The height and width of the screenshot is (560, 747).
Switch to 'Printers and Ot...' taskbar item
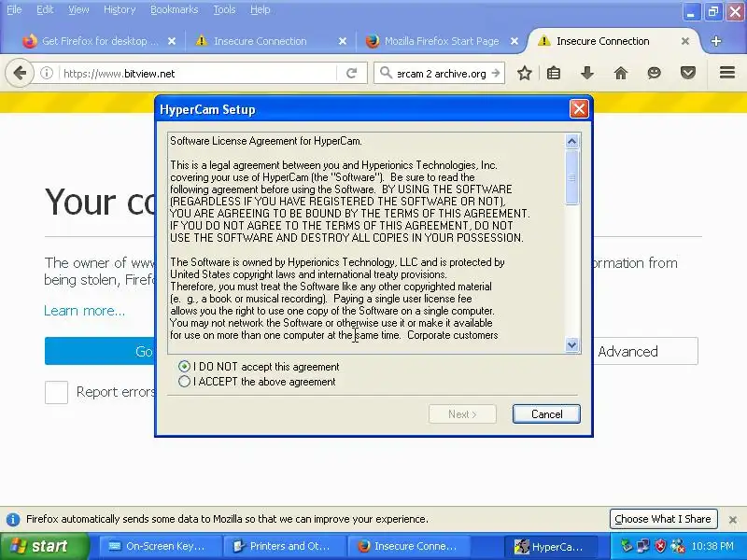point(284,546)
